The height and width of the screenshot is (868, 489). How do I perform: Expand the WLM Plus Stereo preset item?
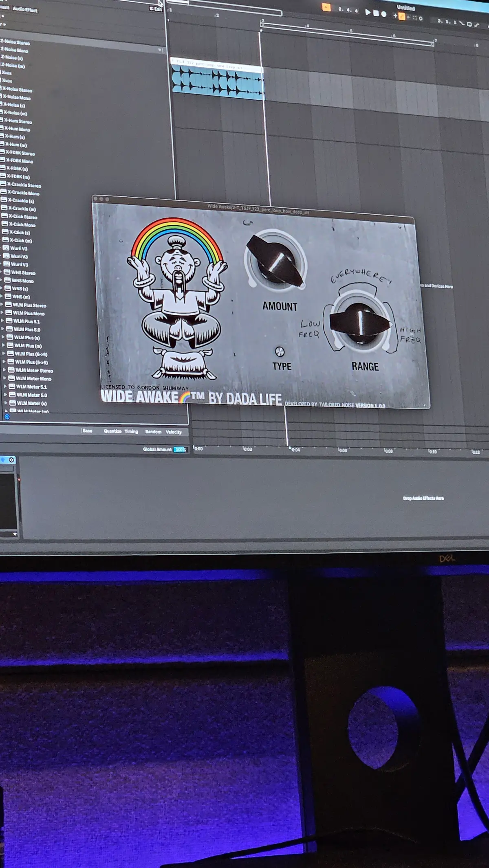[x=2, y=304]
